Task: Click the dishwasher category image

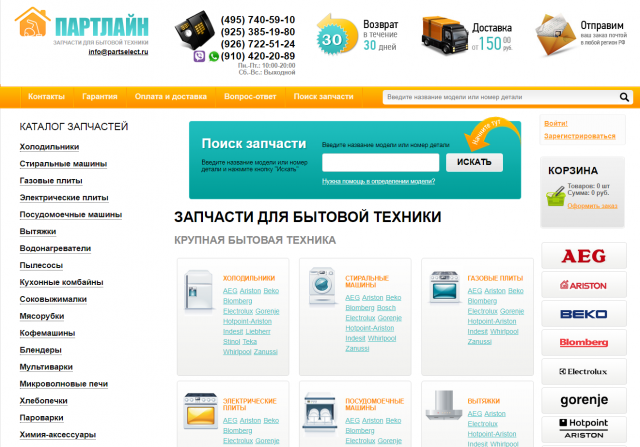Action: (320, 413)
